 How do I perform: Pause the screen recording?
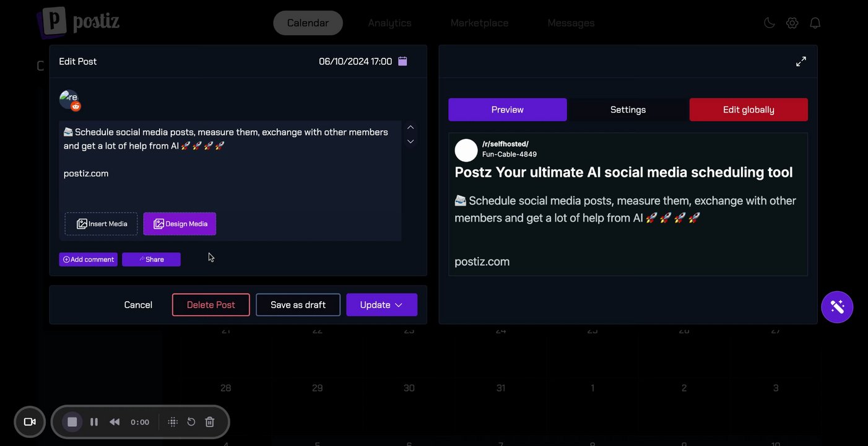click(x=94, y=422)
